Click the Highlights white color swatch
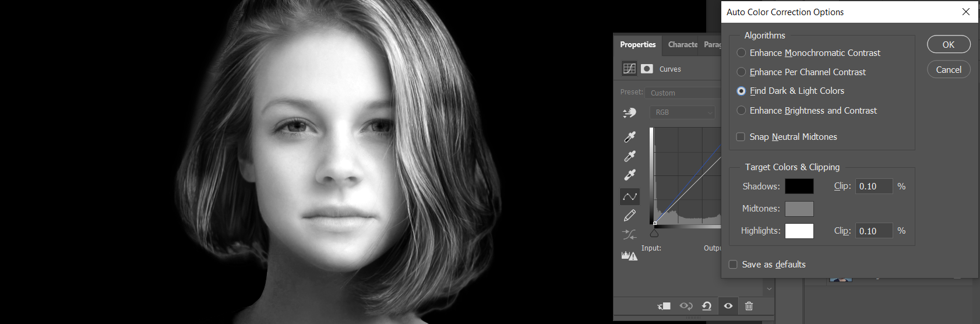Screen dimensions: 980x324 coord(799,231)
